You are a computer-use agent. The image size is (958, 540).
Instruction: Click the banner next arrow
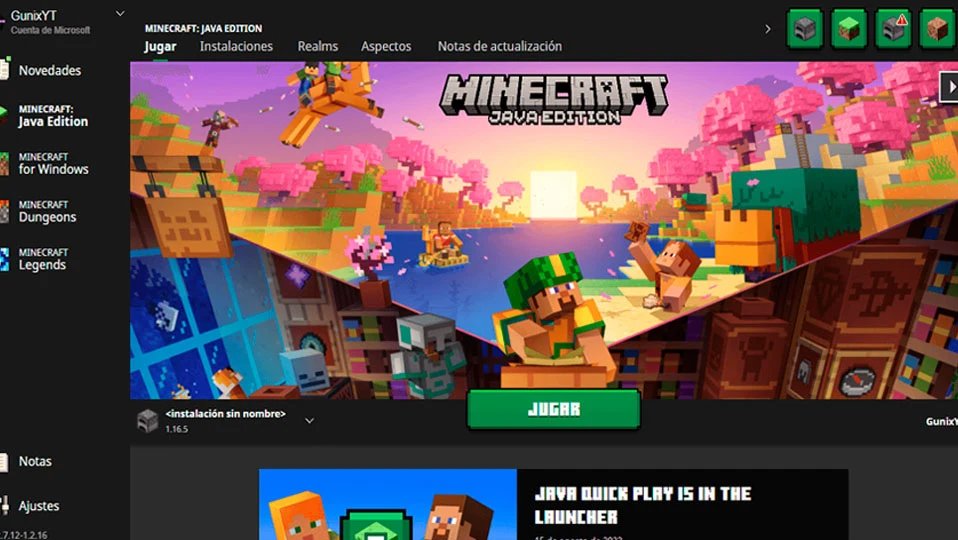[x=950, y=87]
